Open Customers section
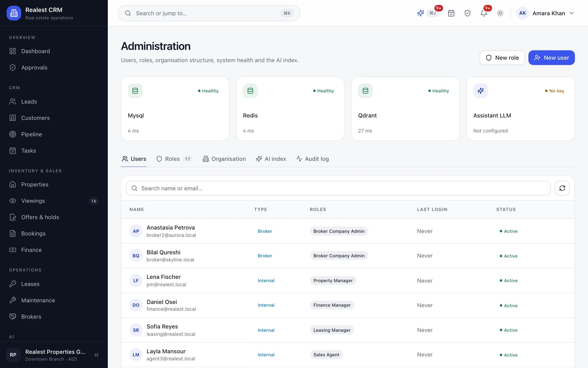This screenshot has width=588, height=368. pos(54,118)
